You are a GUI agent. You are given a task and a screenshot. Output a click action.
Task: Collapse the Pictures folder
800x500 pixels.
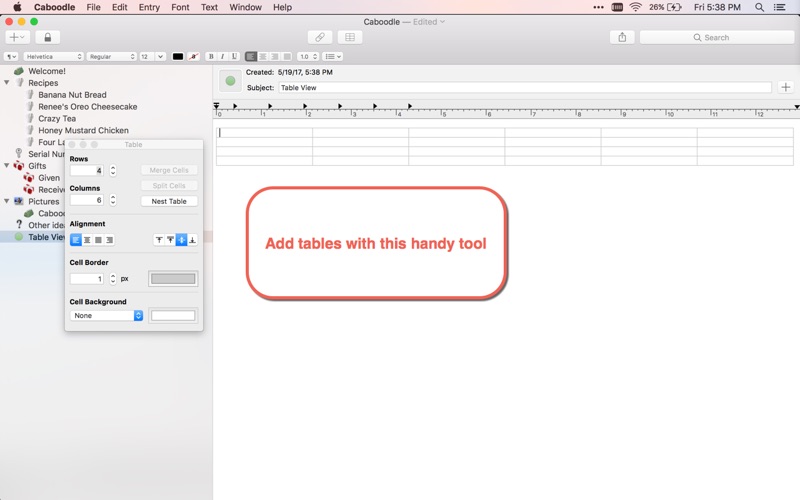7,202
